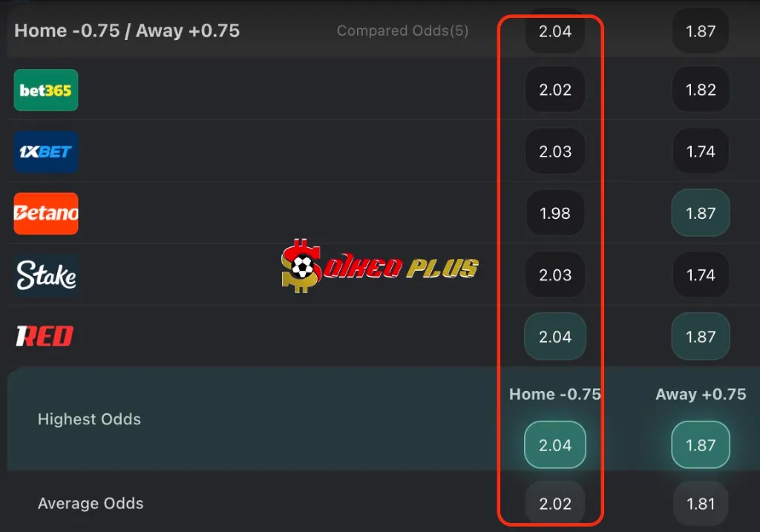Choose 1XBET home odds 2.03

click(555, 151)
